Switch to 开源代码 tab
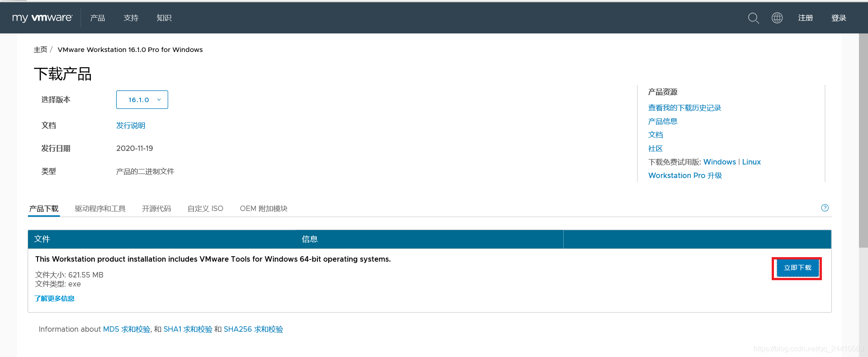 [x=156, y=209]
